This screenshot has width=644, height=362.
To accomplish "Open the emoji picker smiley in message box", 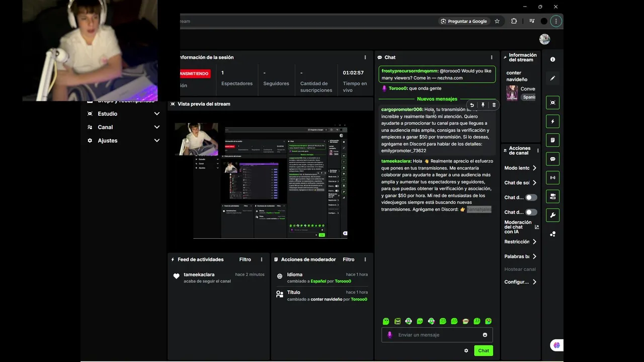I will click(x=485, y=335).
